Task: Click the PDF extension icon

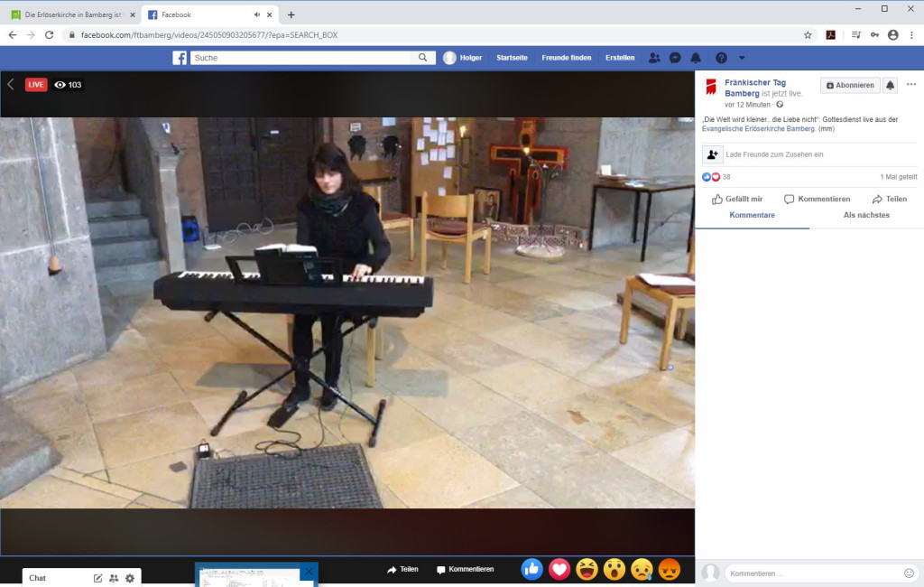Action: coord(831,35)
